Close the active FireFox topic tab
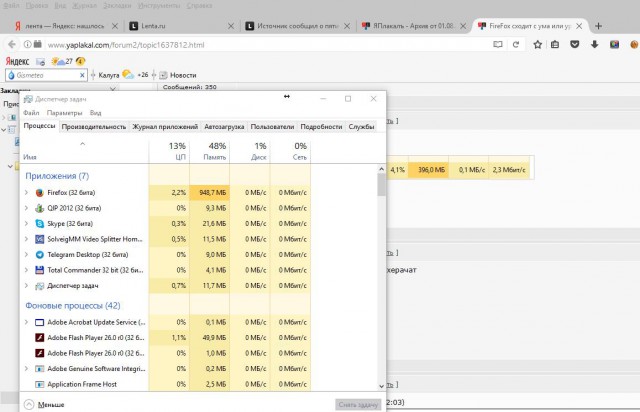 [579, 26]
